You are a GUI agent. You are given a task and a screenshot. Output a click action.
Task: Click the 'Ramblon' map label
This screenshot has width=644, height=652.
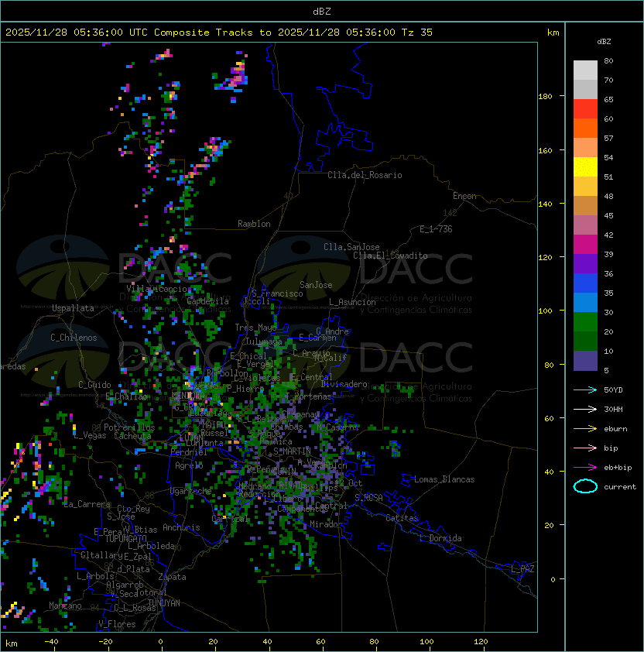click(254, 224)
